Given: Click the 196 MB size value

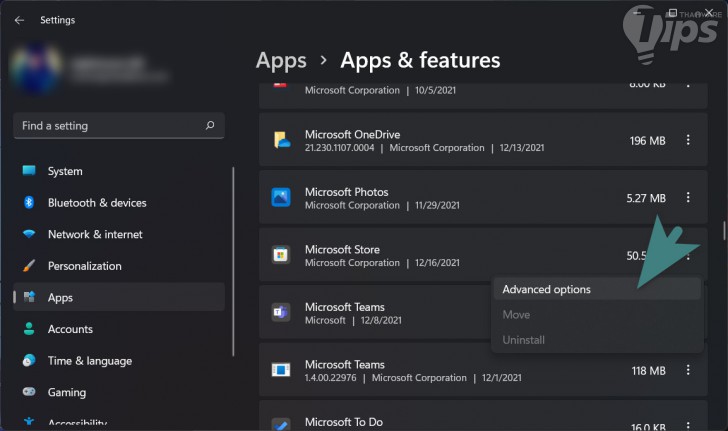Looking at the screenshot, I should (647, 141).
